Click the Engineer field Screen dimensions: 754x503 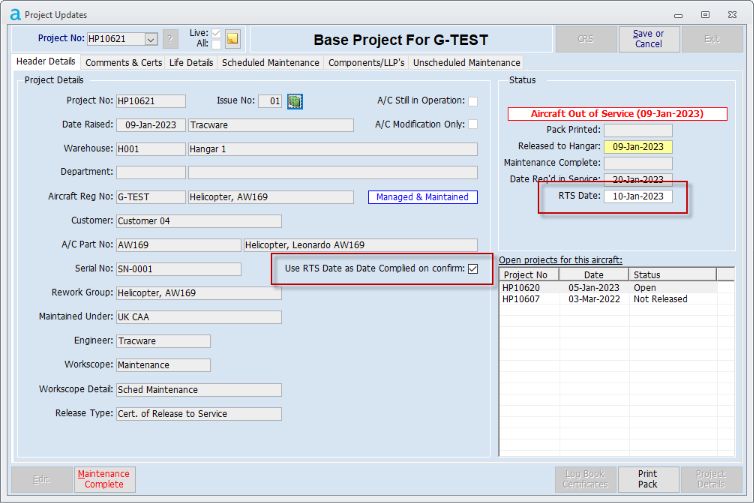(x=163, y=341)
